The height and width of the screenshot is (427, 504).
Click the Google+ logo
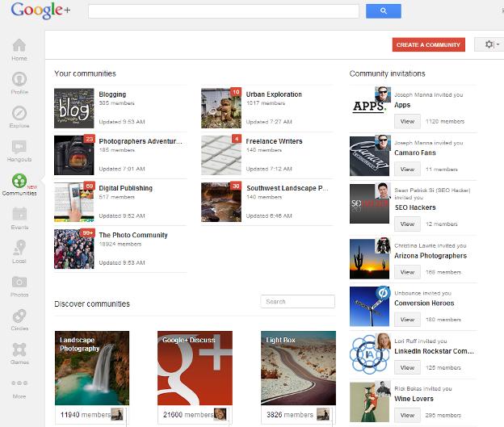pyautogui.click(x=40, y=11)
